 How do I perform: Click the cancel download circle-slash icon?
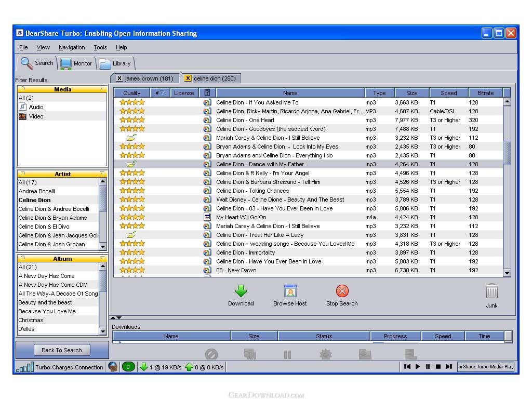pos(211,354)
